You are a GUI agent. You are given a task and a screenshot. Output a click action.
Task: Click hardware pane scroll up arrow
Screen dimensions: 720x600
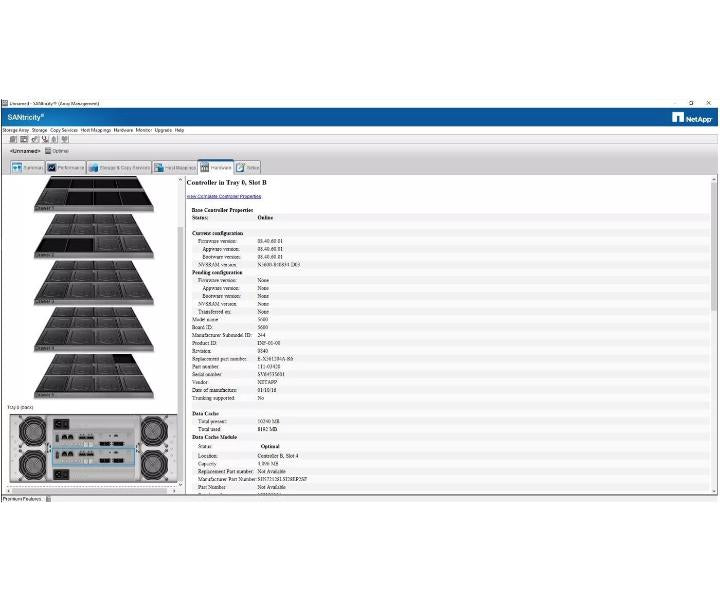(180, 180)
